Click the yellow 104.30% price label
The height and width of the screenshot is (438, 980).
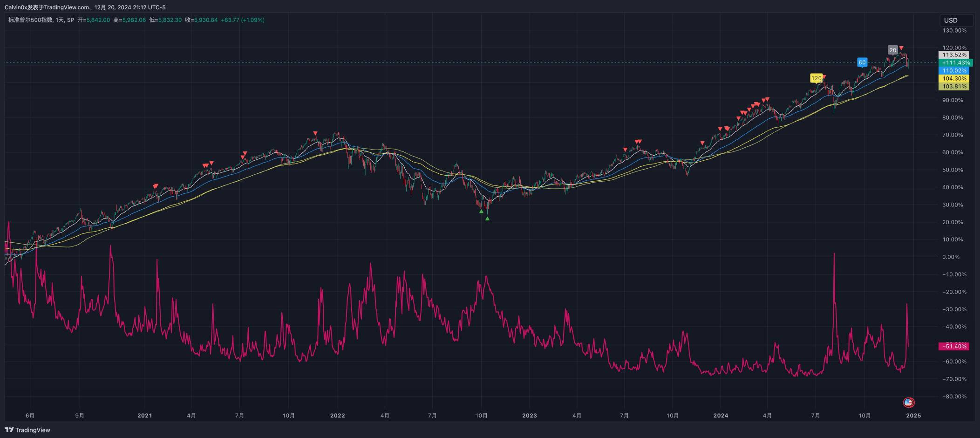954,78
